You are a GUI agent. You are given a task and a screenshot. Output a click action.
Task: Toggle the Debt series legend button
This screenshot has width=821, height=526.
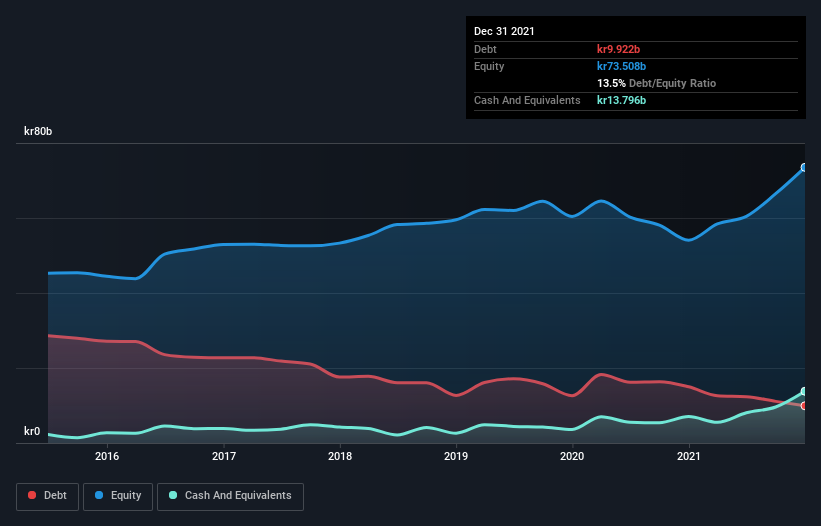(47, 496)
